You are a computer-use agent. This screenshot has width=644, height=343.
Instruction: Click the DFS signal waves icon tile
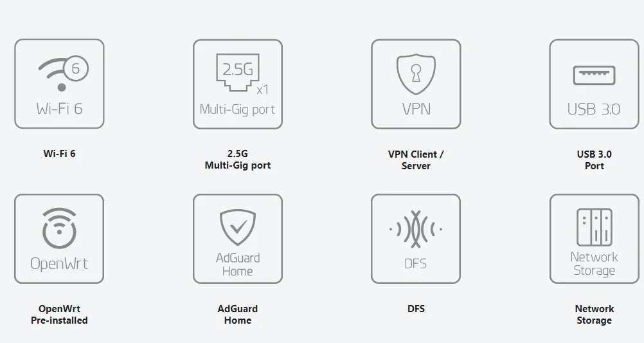(416, 239)
